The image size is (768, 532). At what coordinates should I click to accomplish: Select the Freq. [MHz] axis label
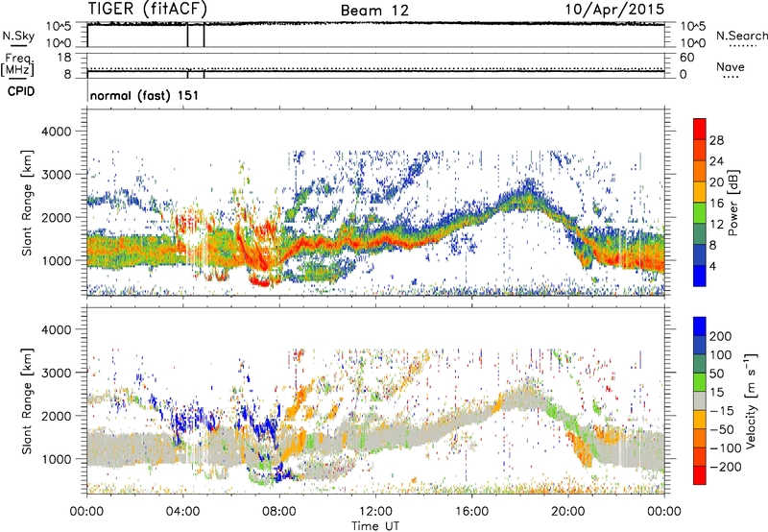click(x=17, y=64)
